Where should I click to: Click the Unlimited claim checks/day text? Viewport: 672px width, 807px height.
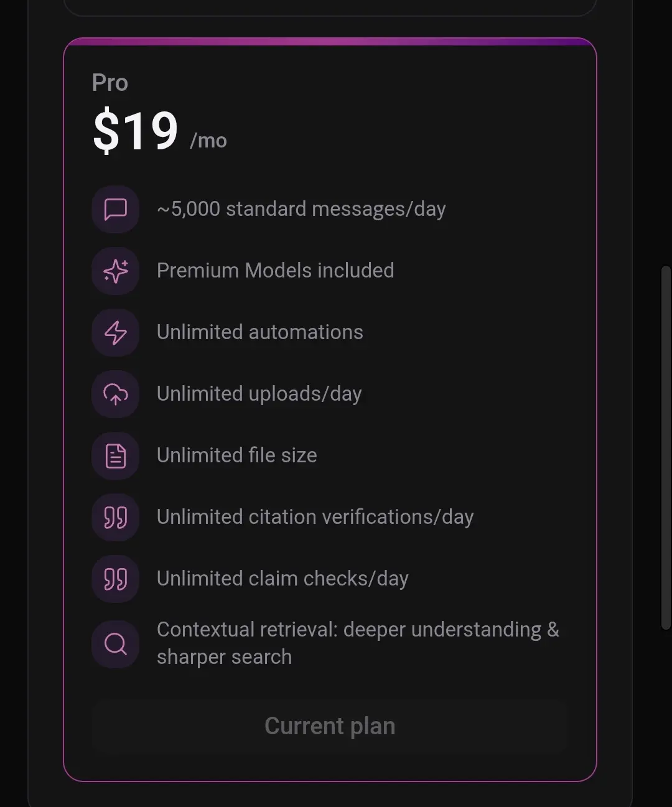click(x=282, y=579)
